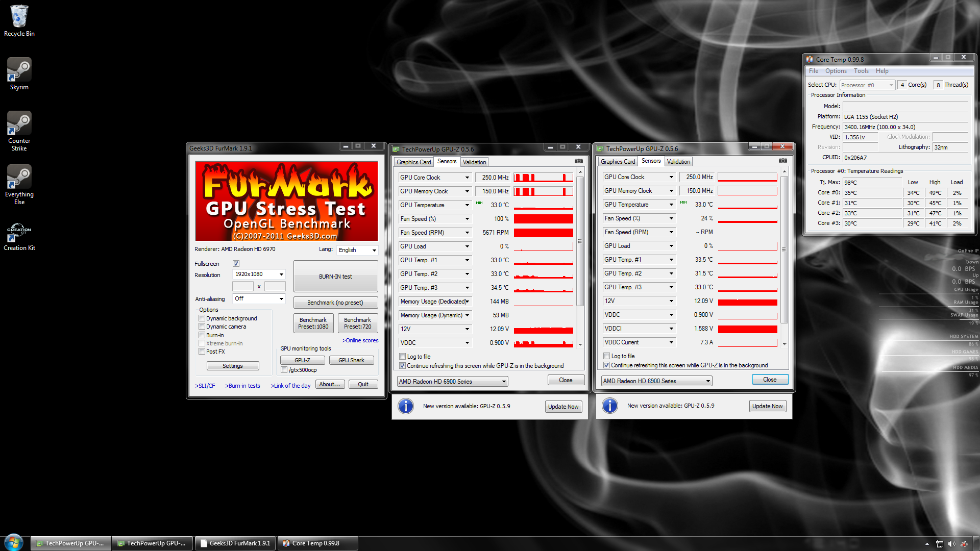Click network tray icon

tap(939, 544)
